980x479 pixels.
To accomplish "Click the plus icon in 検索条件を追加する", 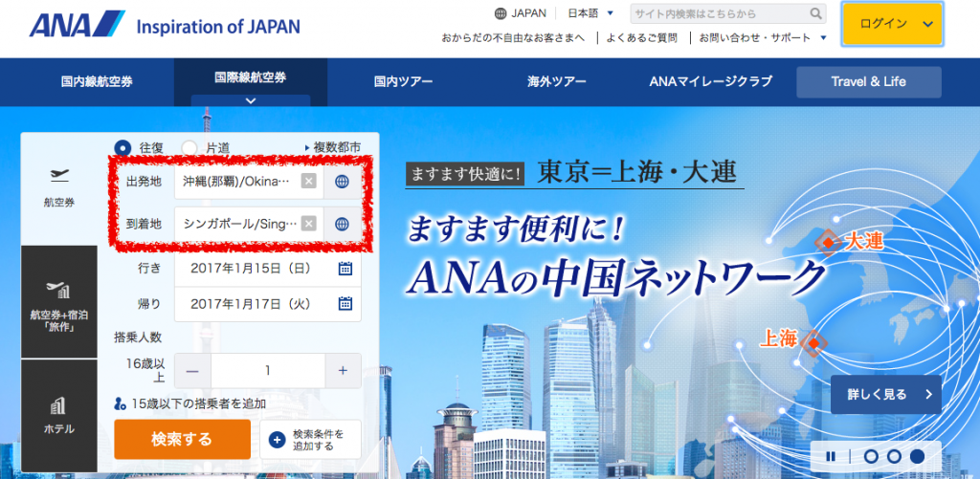I will pyautogui.click(x=277, y=440).
